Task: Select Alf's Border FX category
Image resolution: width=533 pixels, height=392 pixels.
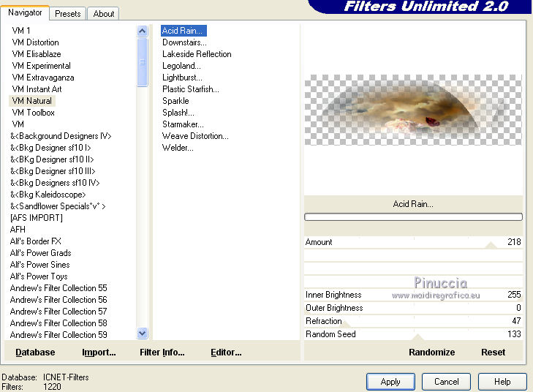Action: 35,241
